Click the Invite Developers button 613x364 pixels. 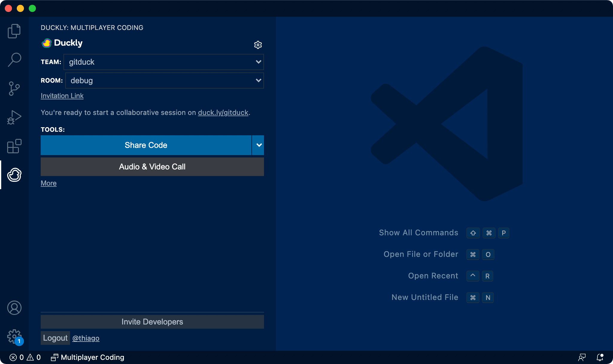(152, 321)
